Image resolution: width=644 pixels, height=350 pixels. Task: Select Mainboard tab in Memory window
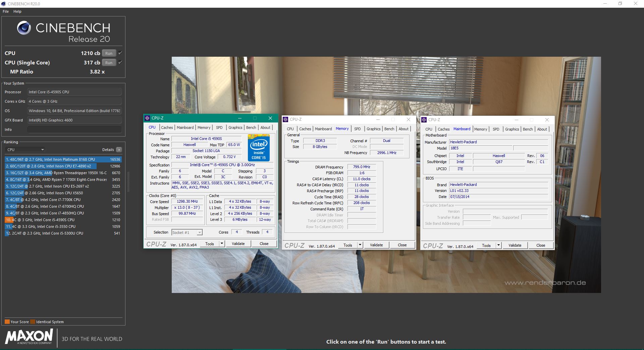323,129
